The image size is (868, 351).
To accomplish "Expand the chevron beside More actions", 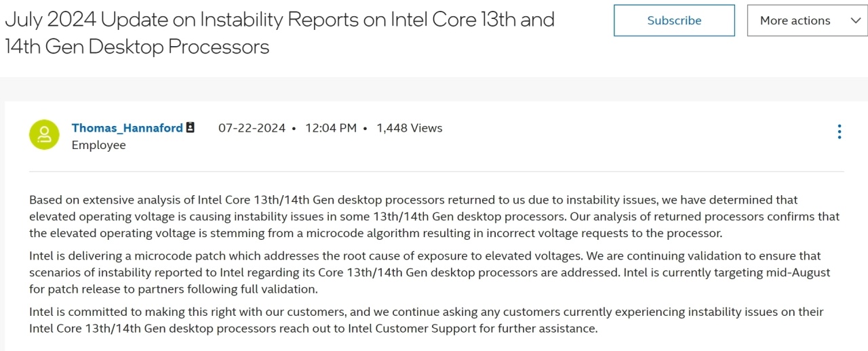I will coord(855,20).
